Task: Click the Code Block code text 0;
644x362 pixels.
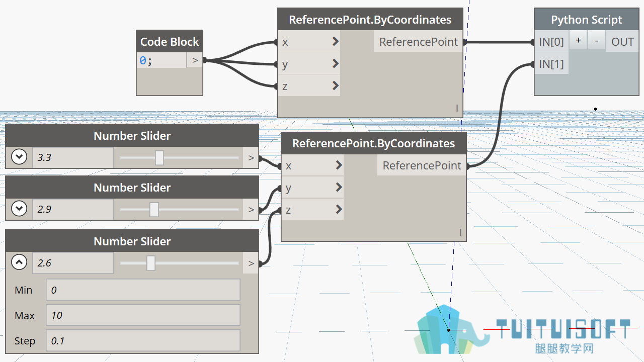Action: [x=145, y=60]
